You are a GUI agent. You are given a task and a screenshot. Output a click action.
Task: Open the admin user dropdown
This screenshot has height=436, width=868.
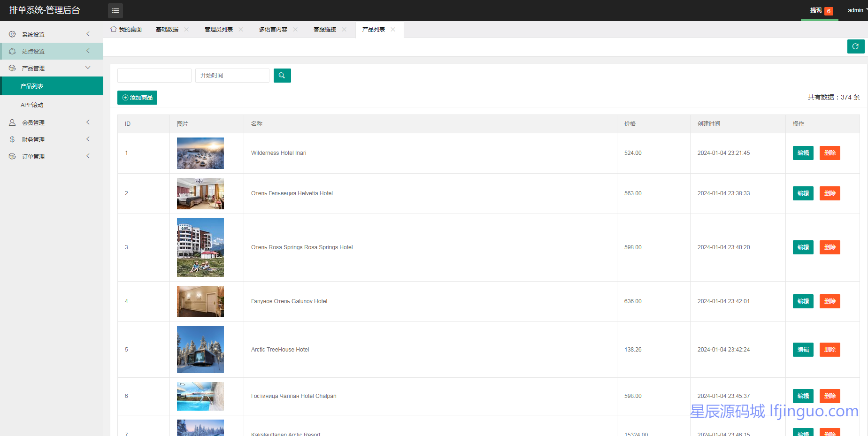click(x=856, y=10)
